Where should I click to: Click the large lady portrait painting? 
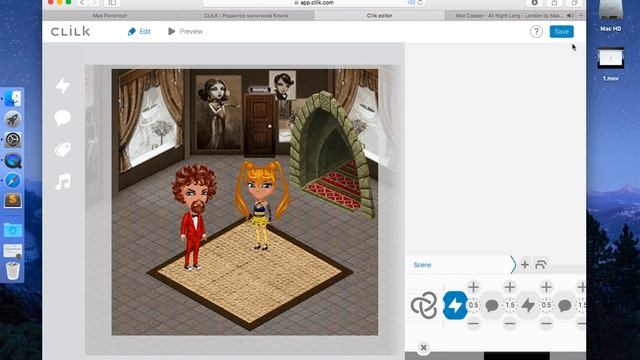tap(218, 112)
